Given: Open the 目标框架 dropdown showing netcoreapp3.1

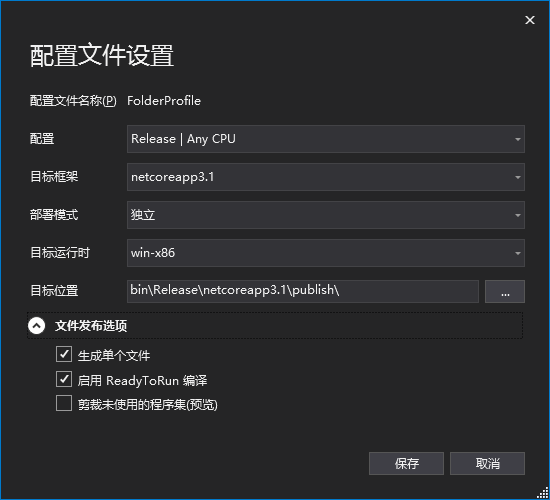Looking at the screenshot, I should click(326, 177).
